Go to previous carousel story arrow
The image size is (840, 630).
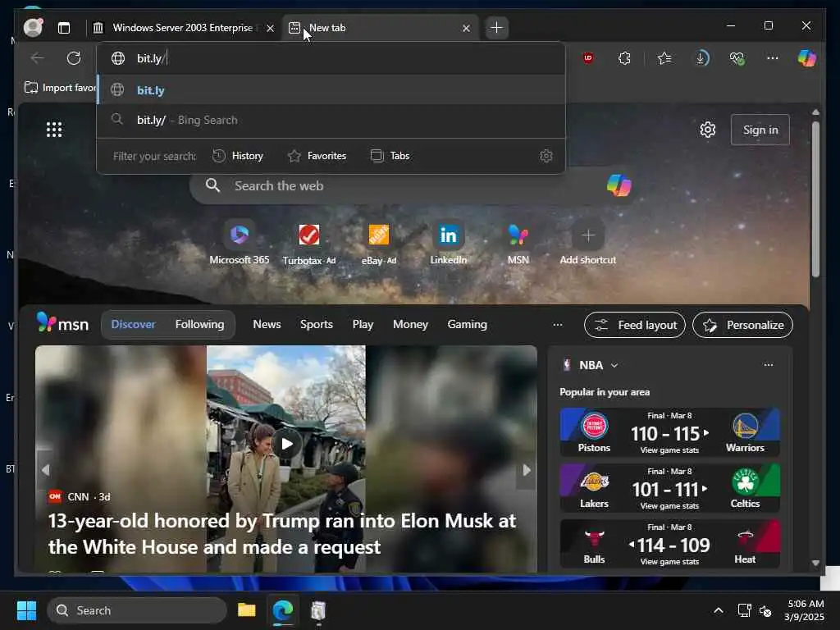point(46,470)
